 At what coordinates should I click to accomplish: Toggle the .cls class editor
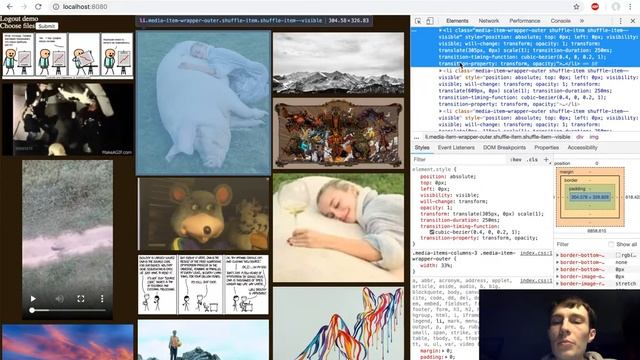click(x=532, y=160)
